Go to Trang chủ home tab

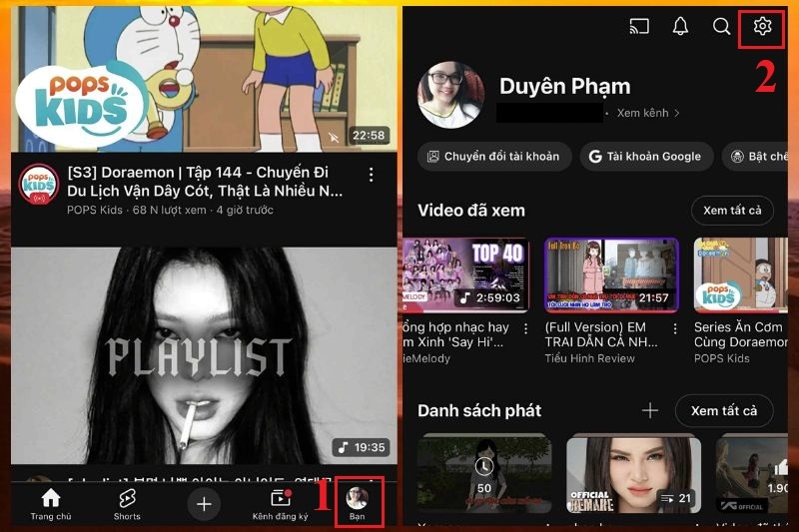(51, 504)
